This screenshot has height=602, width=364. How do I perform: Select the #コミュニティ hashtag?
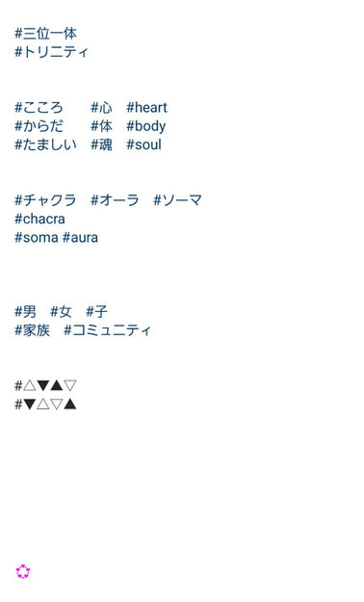point(108,330)
